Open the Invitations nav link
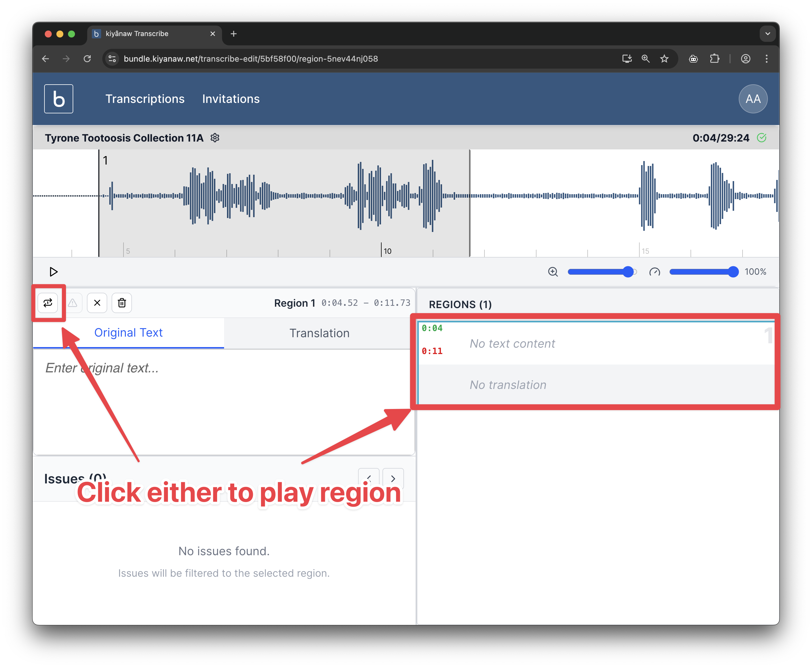The height and width of the screenshot is (668, 812). (231, 99)
